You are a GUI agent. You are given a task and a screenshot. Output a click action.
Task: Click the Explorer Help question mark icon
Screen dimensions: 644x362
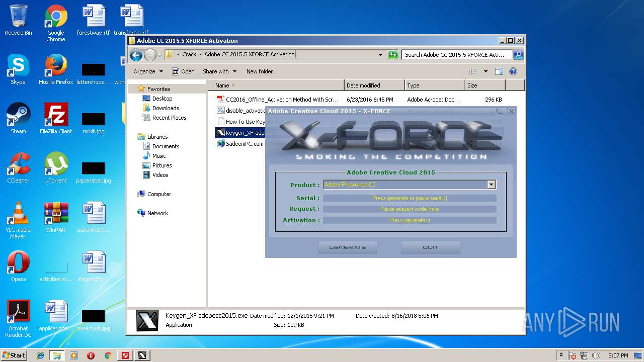[x=513, y=71]
